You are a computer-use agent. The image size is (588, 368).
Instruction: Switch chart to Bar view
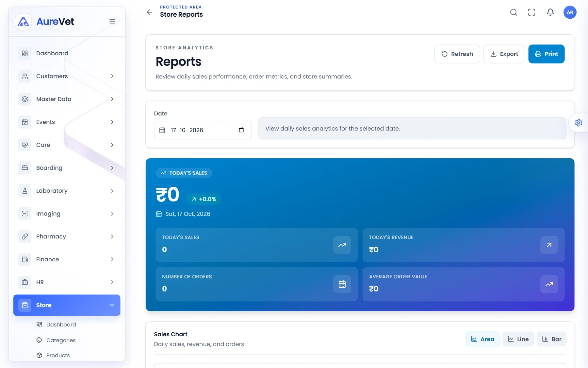(551, 339)
